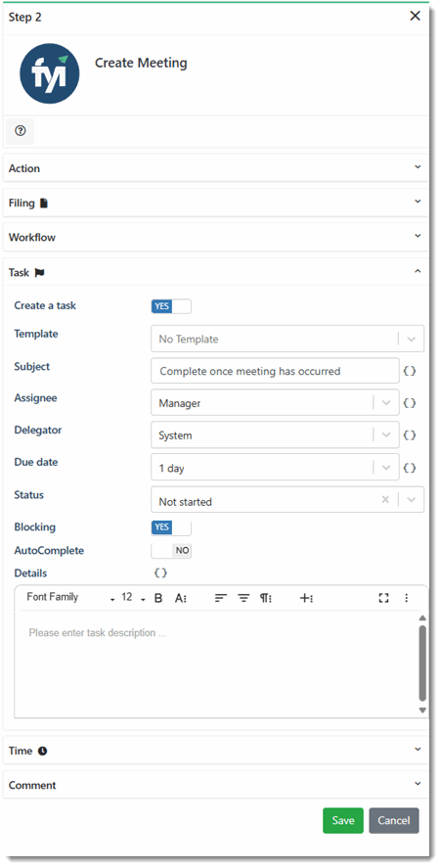Open the left align paragraph option
This screenshot has height=868, width=441.
click(221, 598)
